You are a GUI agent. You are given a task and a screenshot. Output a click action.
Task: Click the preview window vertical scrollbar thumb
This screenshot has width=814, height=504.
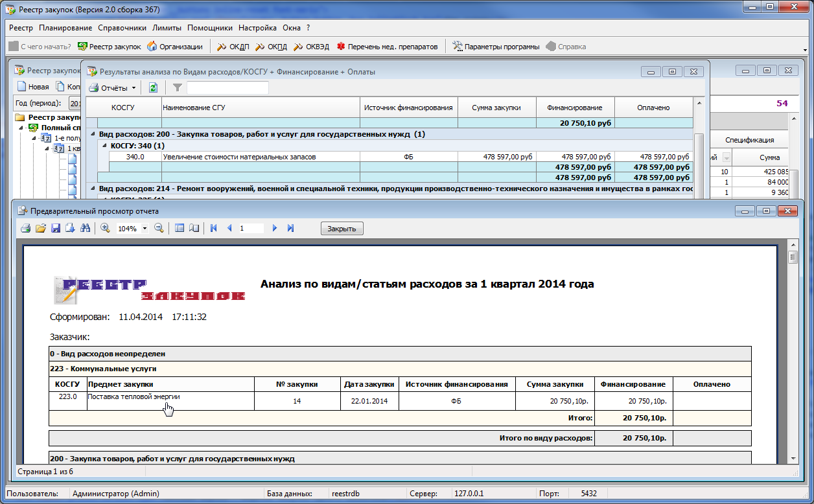(793, 257)
